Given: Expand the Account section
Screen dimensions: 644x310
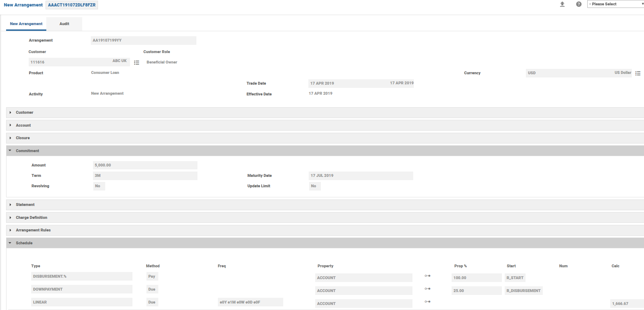Looking at the screenshot, I should [23, 126].
